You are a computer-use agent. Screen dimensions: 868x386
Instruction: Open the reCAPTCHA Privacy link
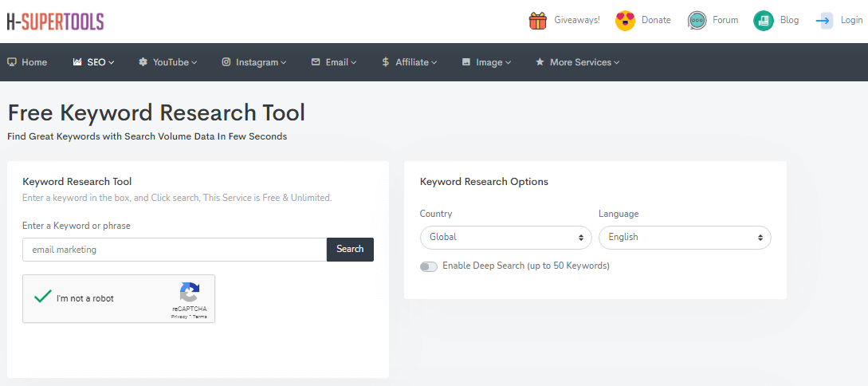(x=179, y=317)
